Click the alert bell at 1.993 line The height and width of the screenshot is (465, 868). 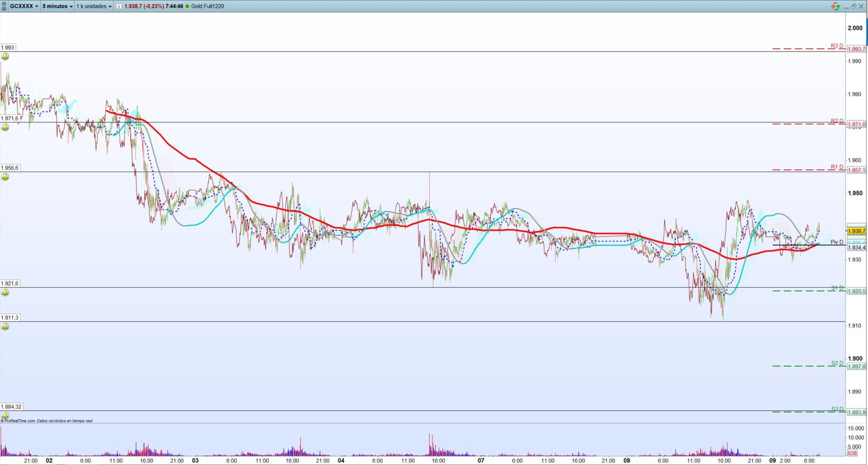pos(5,57)
